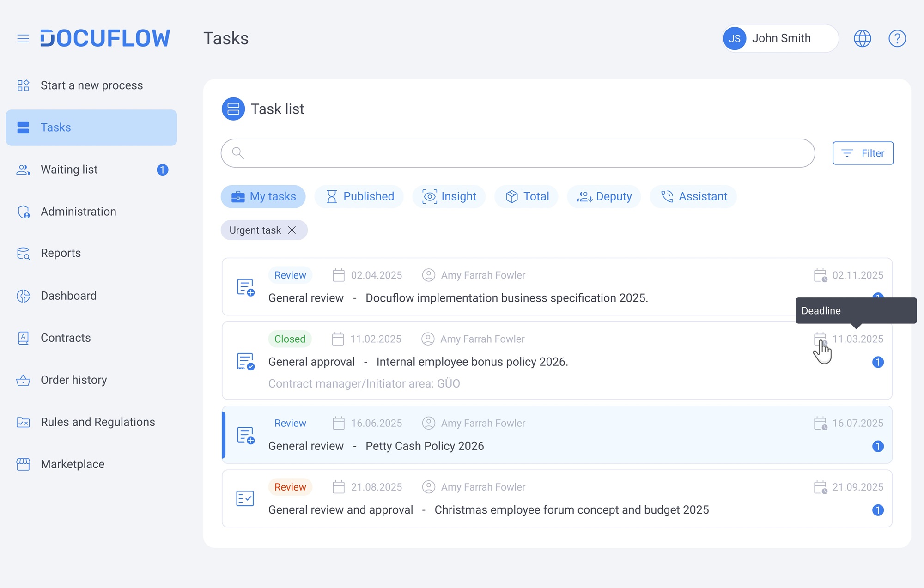Click the Task list header icon
The width and height of the screenshot is (924, 588).
coord(233,109)
